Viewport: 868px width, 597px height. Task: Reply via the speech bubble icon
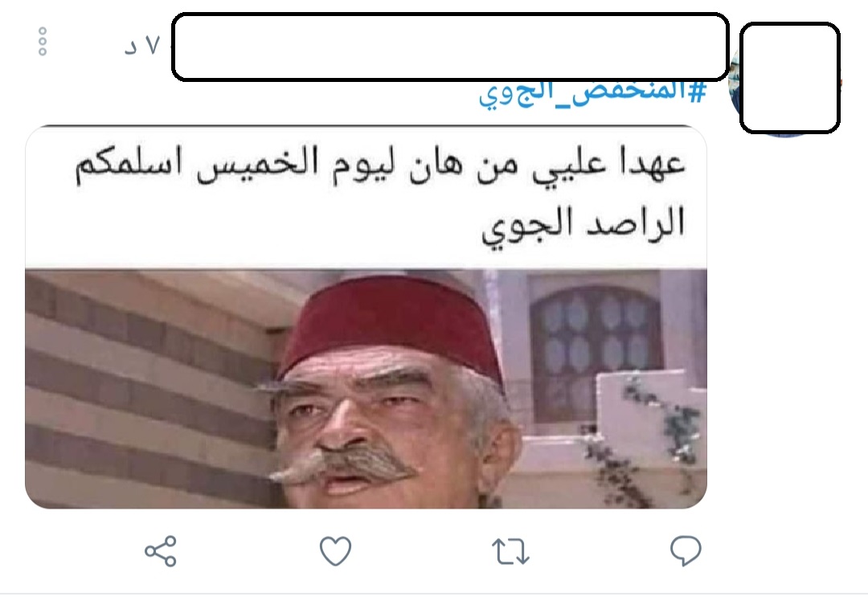pyautogui.click(x=686, y=550)
